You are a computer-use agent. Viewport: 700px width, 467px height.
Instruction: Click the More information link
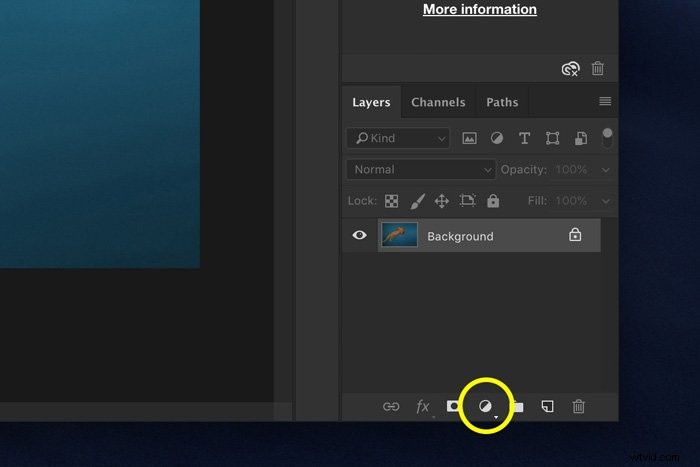(x=479, y=9)
